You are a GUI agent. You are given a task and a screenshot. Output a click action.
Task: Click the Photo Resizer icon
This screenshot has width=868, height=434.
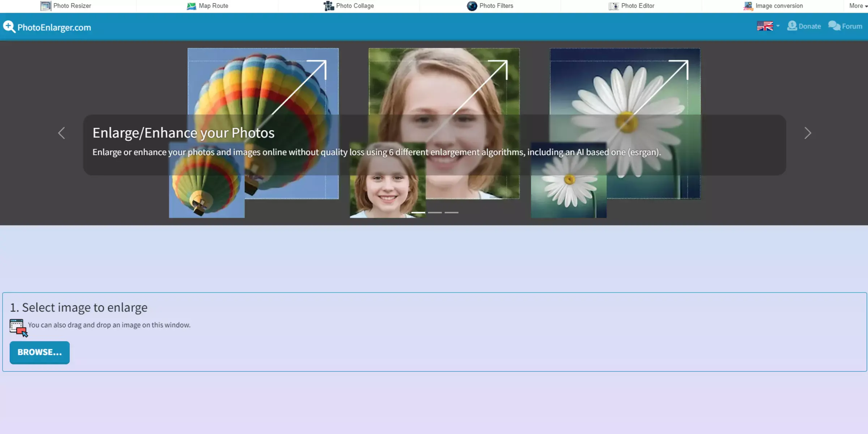pyautogui.click(x=46, y=6)
